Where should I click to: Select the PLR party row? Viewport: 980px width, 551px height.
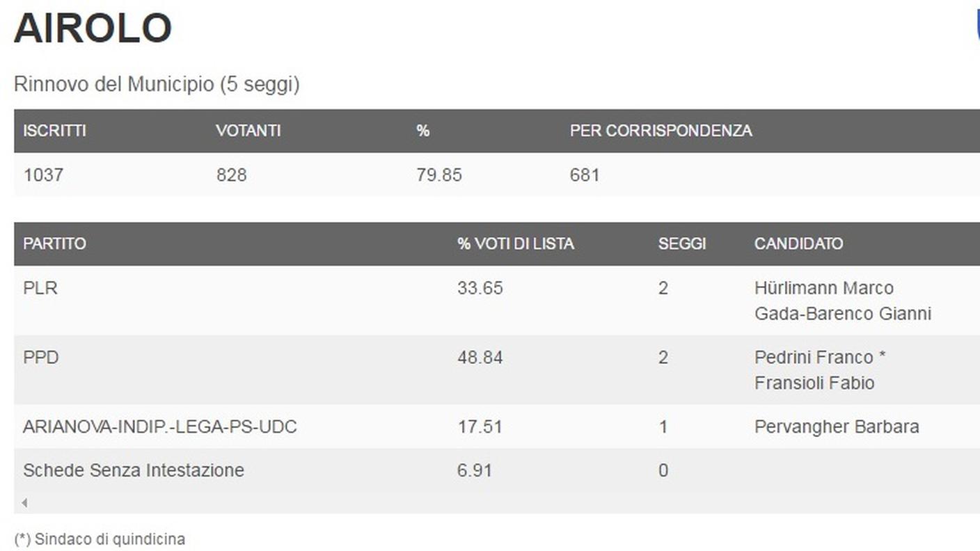click(497, 301)
